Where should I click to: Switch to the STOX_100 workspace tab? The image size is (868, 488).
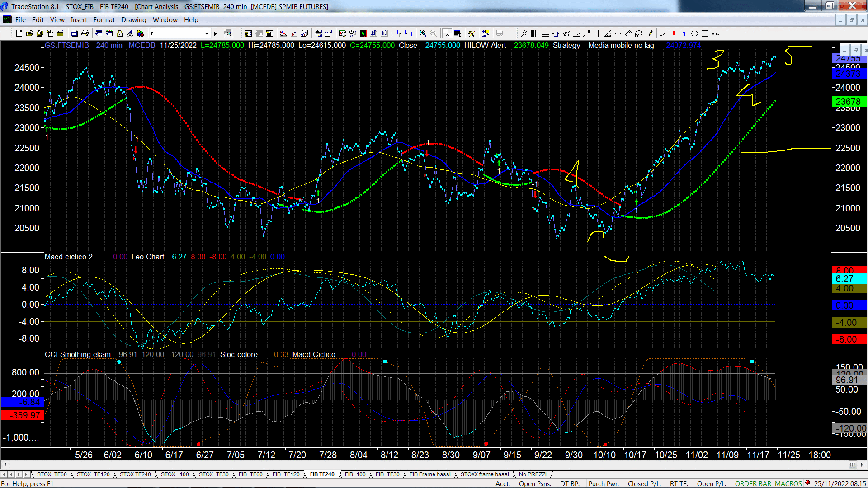[175, 474]
